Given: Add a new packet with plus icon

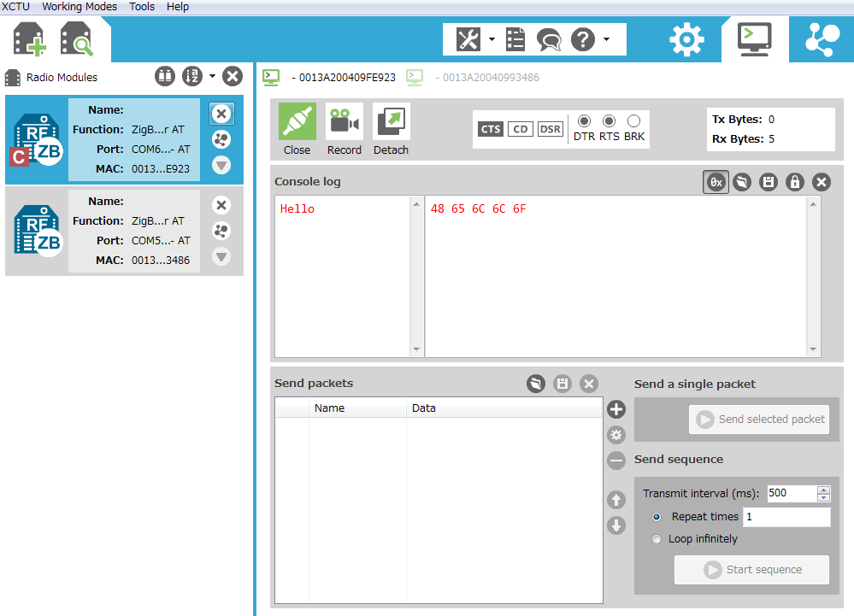Looking at the screenshot, I should click(616, 409).
